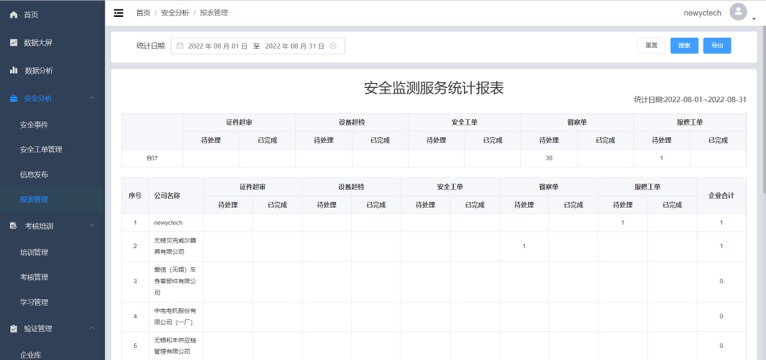Open the 安全工单管理 submenu item
The width and height of the screenshot is (766, 360).
point(52,149)
